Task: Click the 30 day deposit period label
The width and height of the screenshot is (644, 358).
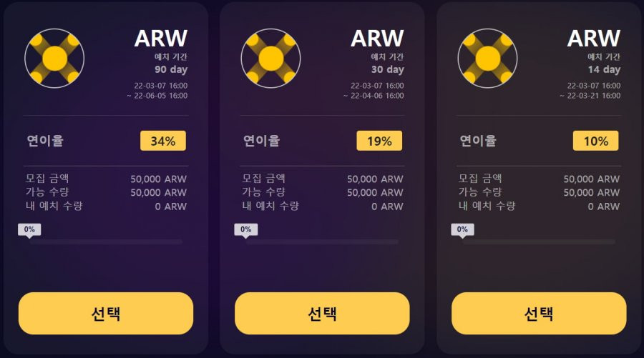Action: 388,70
